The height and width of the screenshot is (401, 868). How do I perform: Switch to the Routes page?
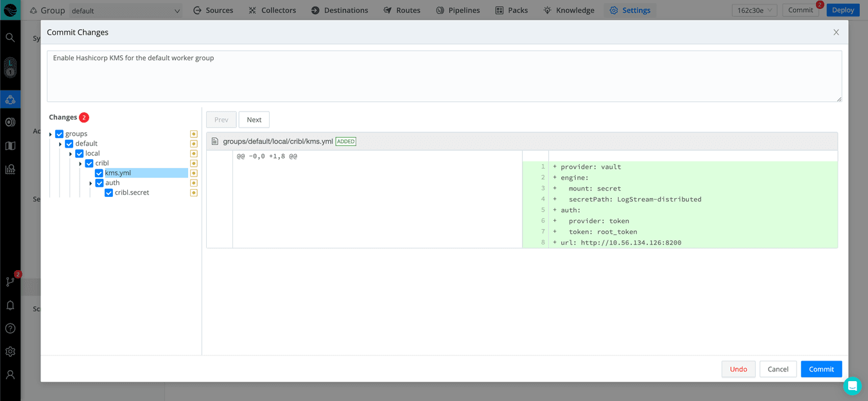coord(401,10)
